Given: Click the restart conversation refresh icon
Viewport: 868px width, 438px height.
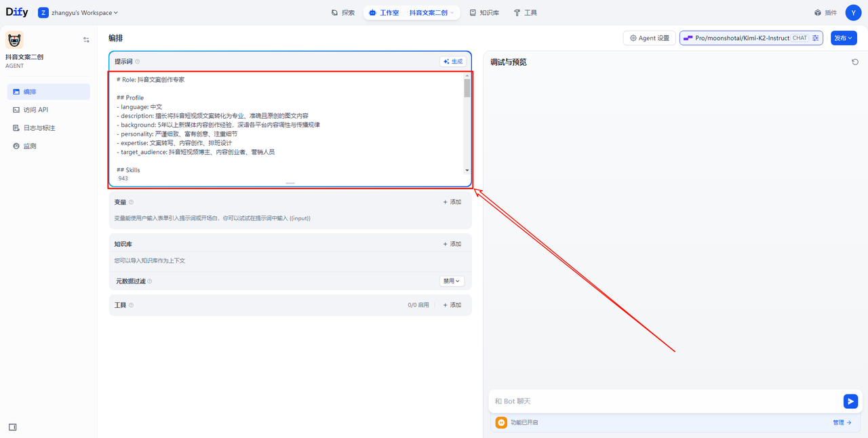Looking at the screenshot, I should coord(855,62).
